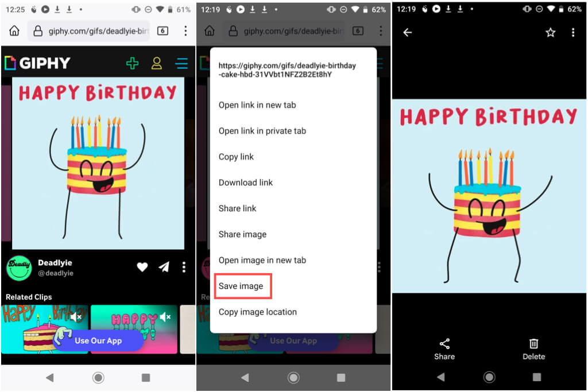588x392 pixels.
Task: Tap Android back button in middle screen
Action: (x=245, y=378)
